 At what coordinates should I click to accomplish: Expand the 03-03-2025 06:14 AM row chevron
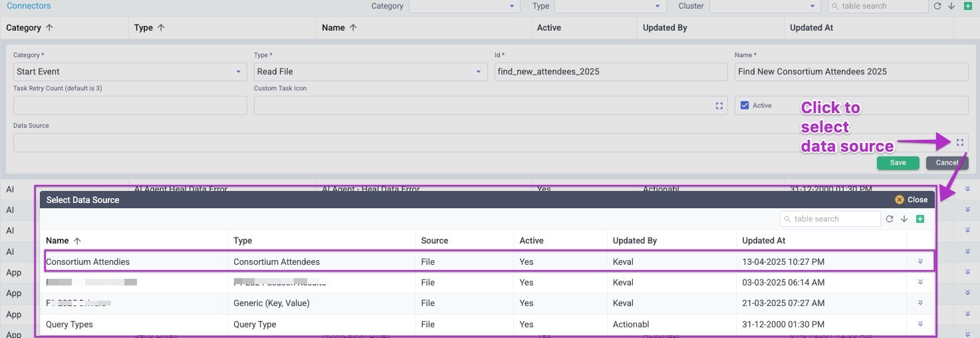(x=921, y=282)
